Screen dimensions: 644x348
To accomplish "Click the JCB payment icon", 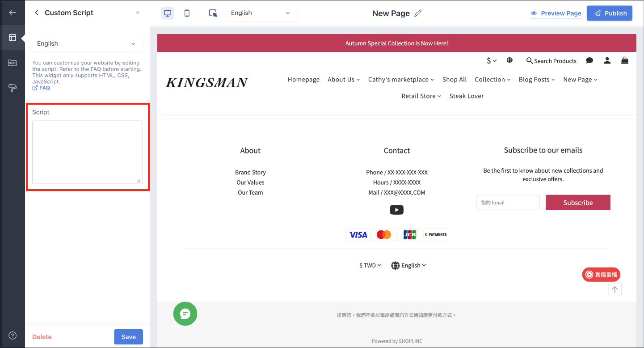I will [410, 235].
